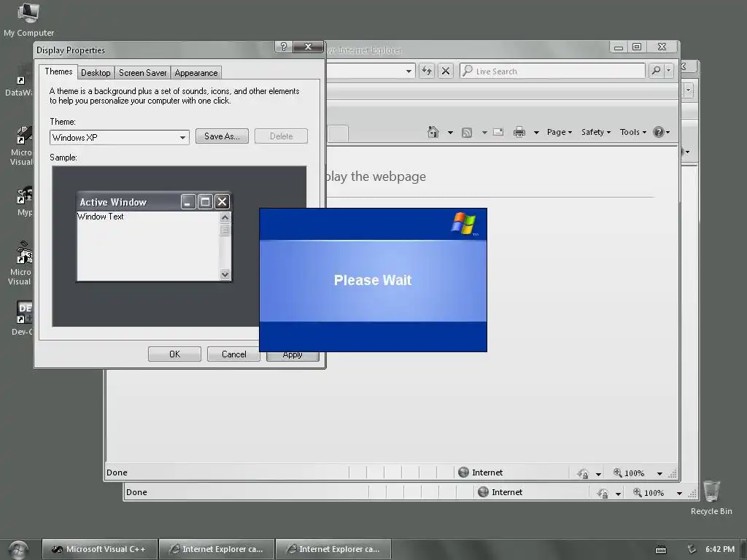Click the tray icon left of the clock
747x560 pixels.
click(x=692, y=549)
